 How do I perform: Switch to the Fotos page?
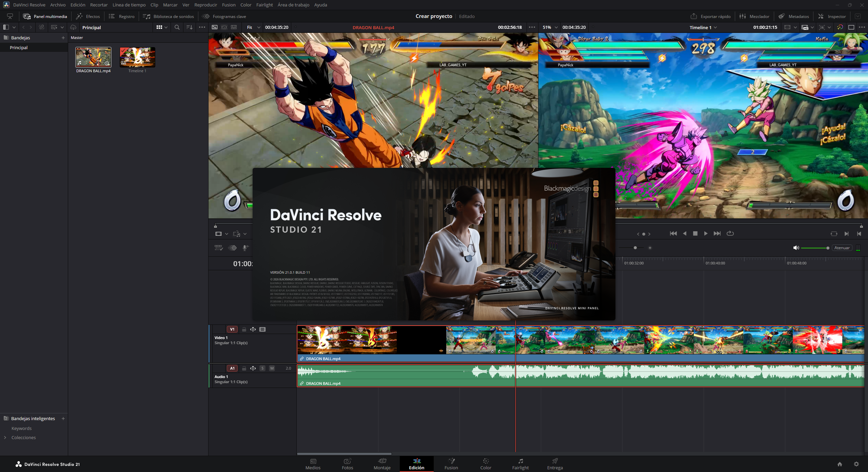(347, 464)
